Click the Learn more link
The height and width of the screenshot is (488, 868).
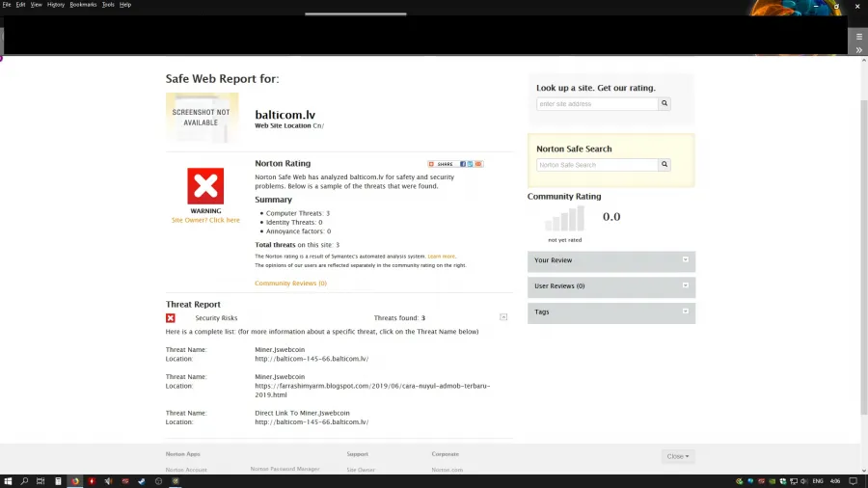441,257
